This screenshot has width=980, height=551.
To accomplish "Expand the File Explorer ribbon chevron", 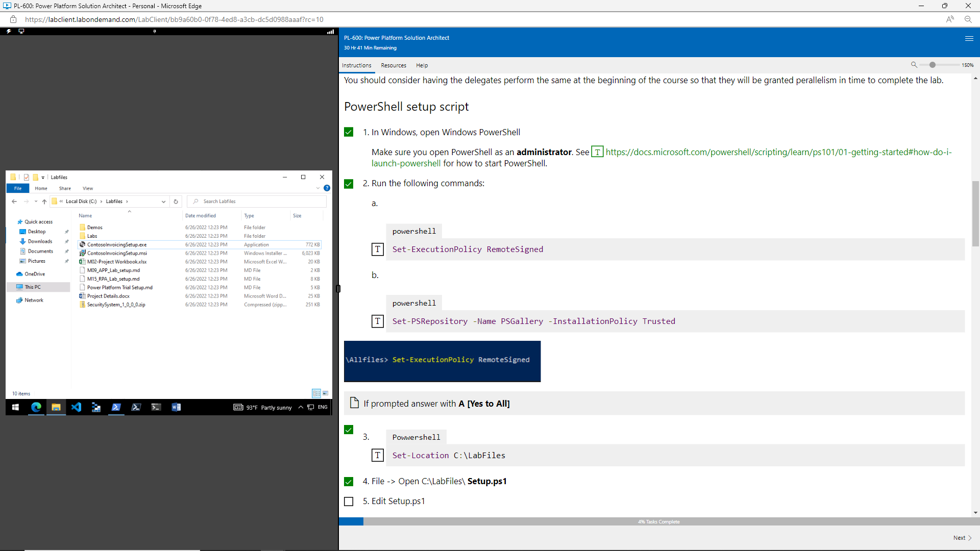I will [x=317, y=188].
